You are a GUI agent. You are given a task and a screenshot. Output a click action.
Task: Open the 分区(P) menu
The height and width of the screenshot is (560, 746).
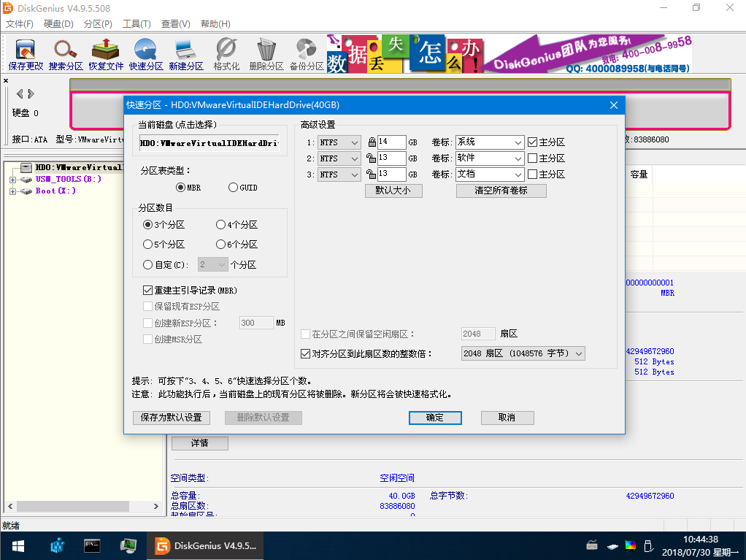pos(98,24)
